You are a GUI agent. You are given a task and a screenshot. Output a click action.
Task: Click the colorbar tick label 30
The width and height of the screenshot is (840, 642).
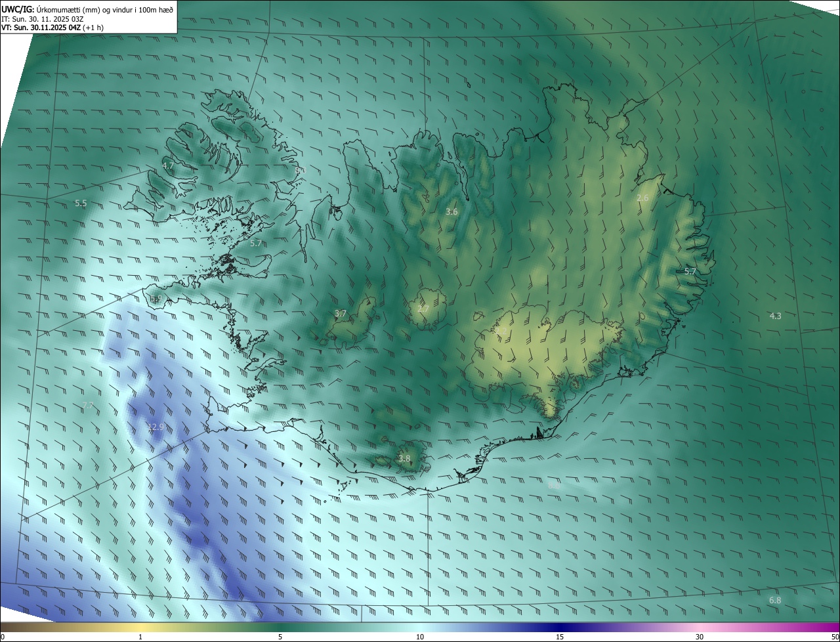pyautogui.click(x=700, y=637)
